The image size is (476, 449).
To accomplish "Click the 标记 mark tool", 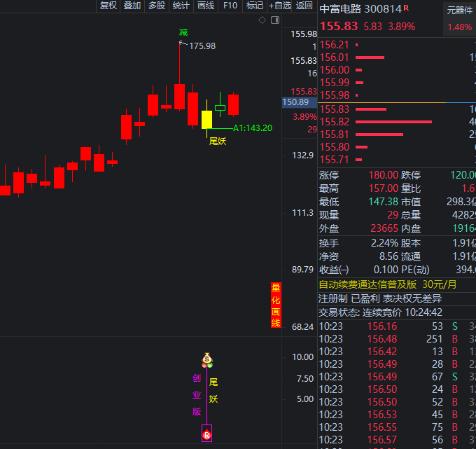I will pos(255,6).
